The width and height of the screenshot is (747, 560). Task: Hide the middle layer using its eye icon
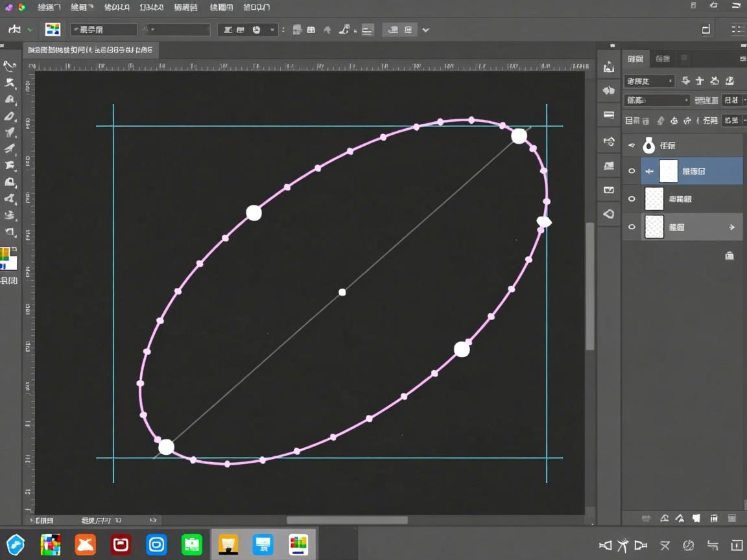632,199
